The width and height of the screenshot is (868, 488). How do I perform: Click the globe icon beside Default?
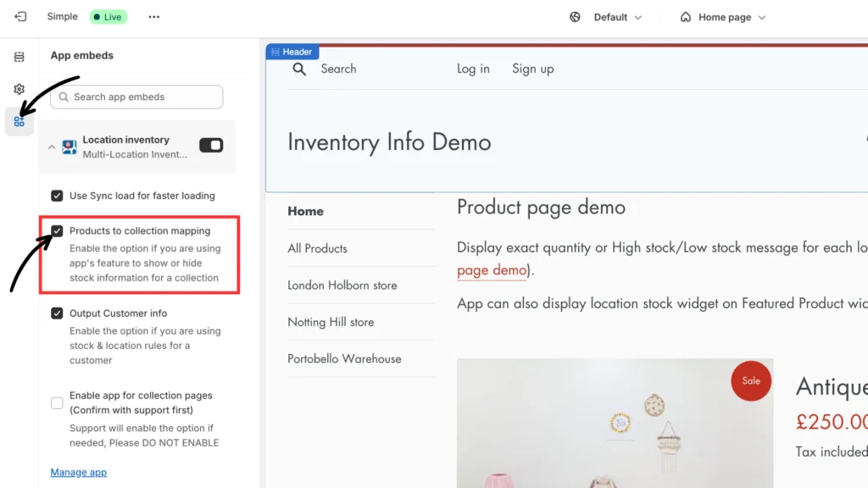[x=575, y=17]
